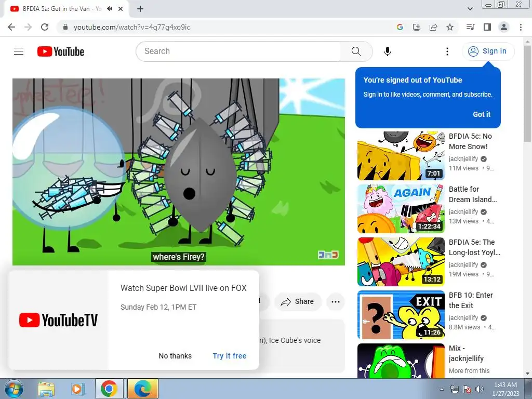Show hidden system tray icons
The image size is (532, 399).
point(442,389)
